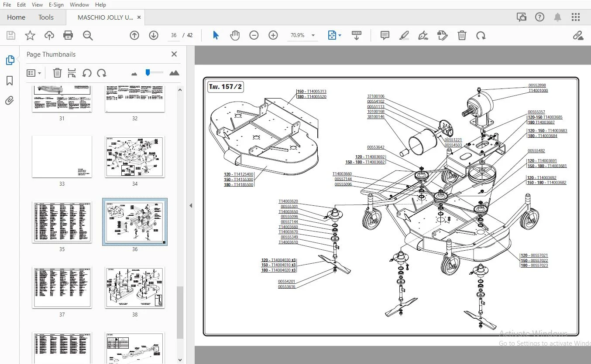Open the Help menu

pos(100,5)
